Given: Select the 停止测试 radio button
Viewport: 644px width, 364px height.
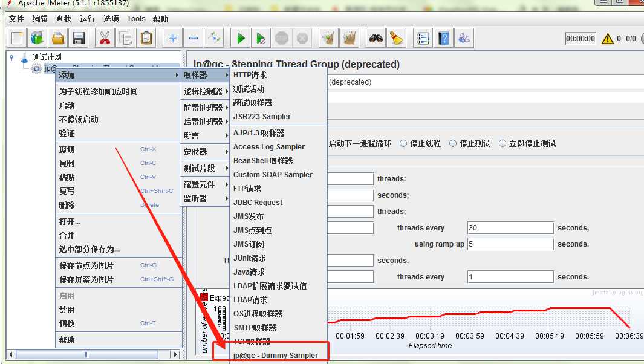Looking at the screenshot, I should [452, 143].
